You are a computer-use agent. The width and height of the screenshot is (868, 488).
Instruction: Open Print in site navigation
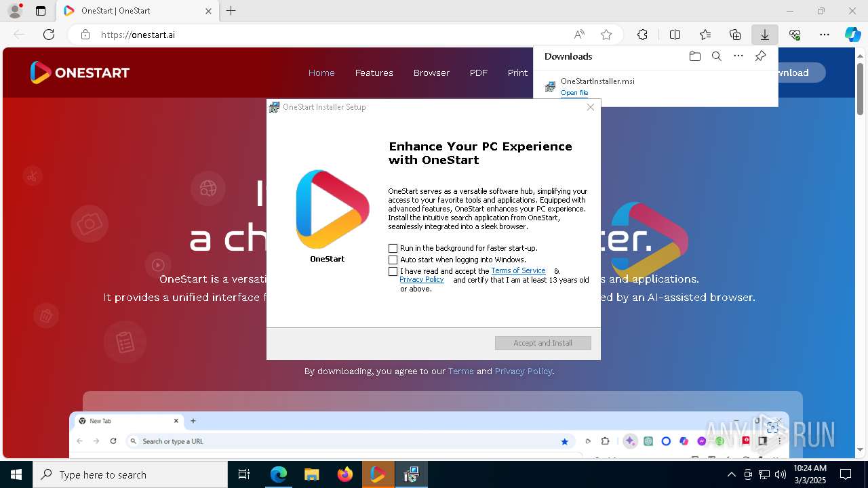[x=517, y=73]
